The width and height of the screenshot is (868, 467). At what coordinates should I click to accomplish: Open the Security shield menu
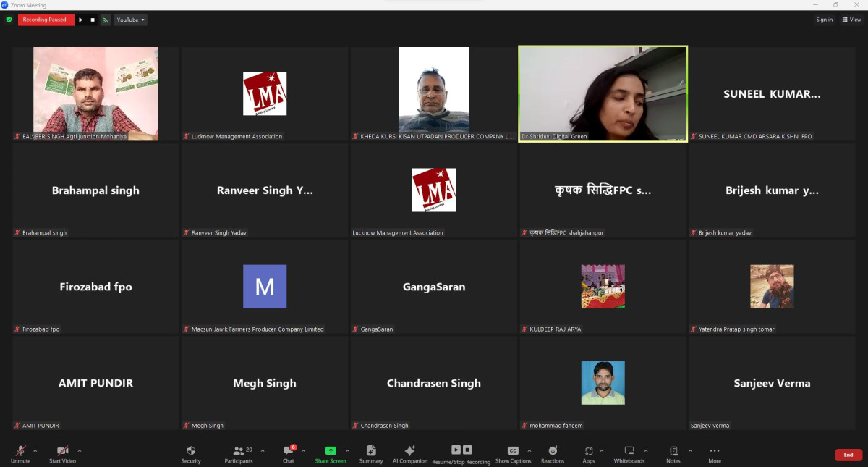point(191,454)
